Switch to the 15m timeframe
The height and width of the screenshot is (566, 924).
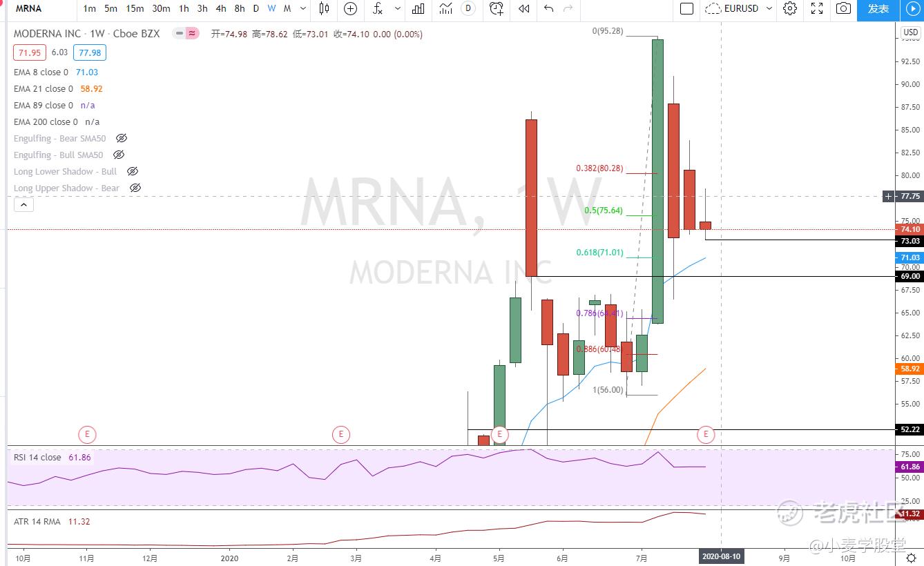click(x=135, y=9)
